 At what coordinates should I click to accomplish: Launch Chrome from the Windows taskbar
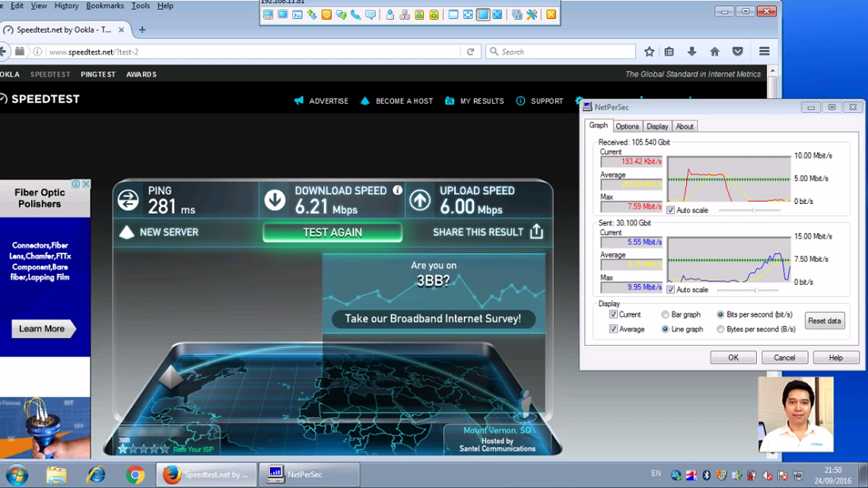pos(135,475)
